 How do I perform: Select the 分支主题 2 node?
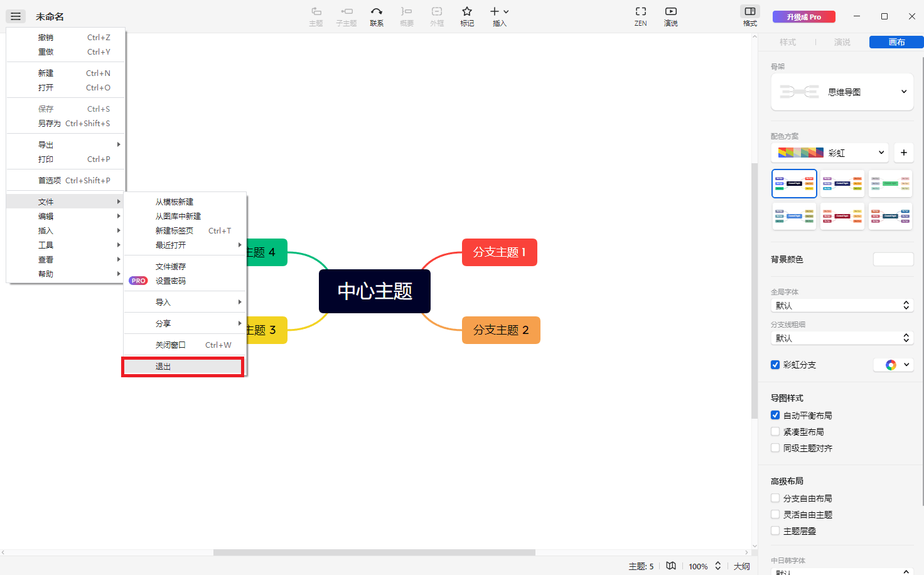click(501, 330)
